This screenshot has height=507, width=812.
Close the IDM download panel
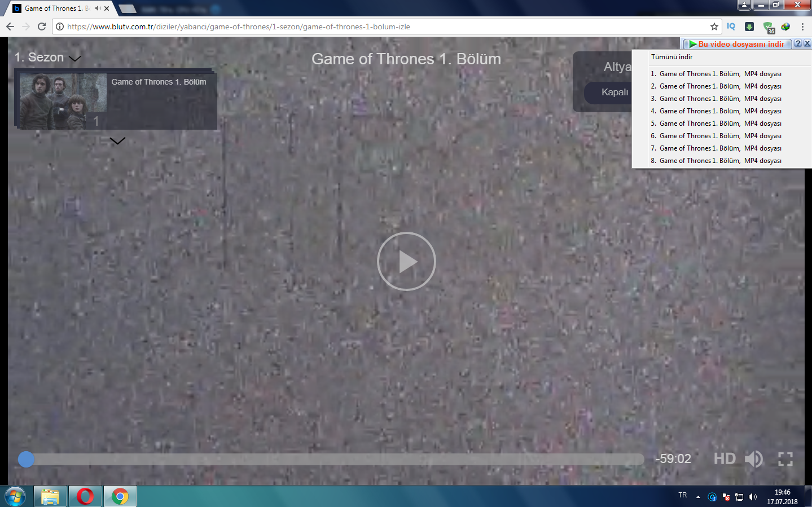coord(807,43)
